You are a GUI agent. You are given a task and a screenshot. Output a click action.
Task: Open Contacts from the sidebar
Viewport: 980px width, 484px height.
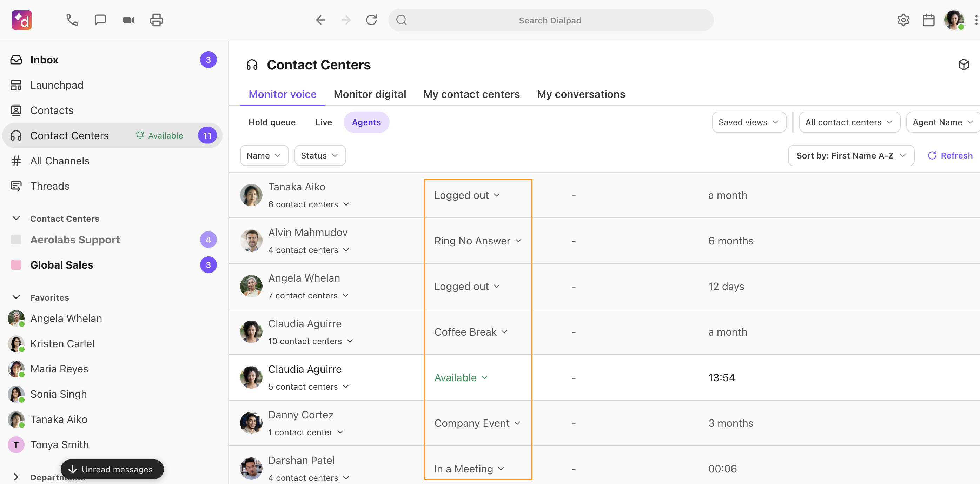coord(113,110)
